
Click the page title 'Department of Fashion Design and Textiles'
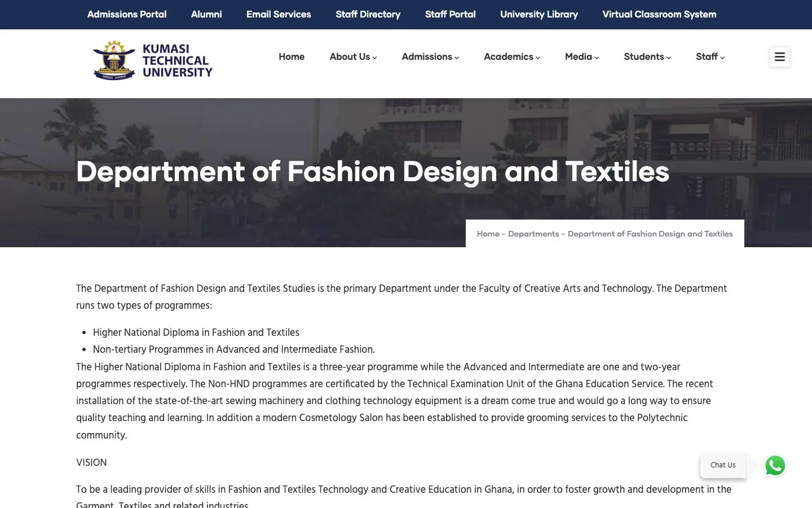click(373, 172)
